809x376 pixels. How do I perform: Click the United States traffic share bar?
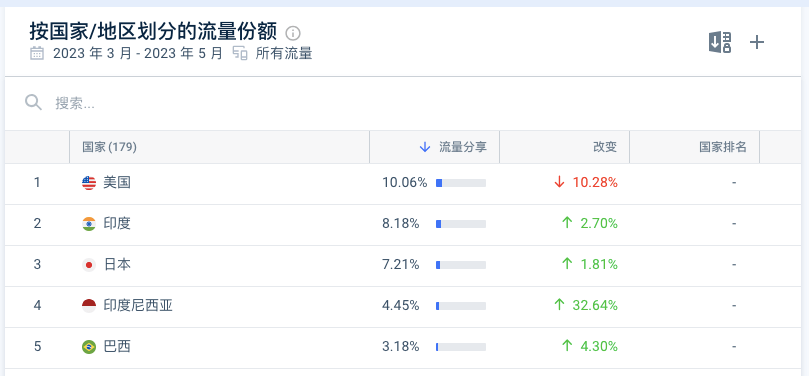click(461, 183)
